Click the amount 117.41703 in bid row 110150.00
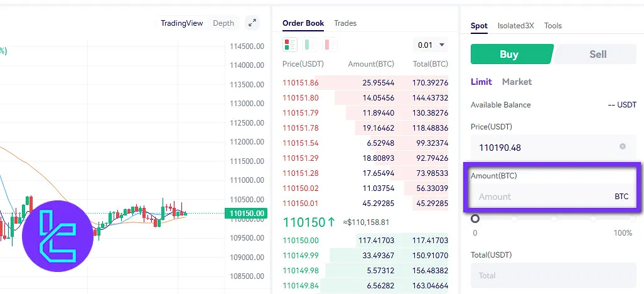Screen dimensions: 644x294 (x=376, y=240)
